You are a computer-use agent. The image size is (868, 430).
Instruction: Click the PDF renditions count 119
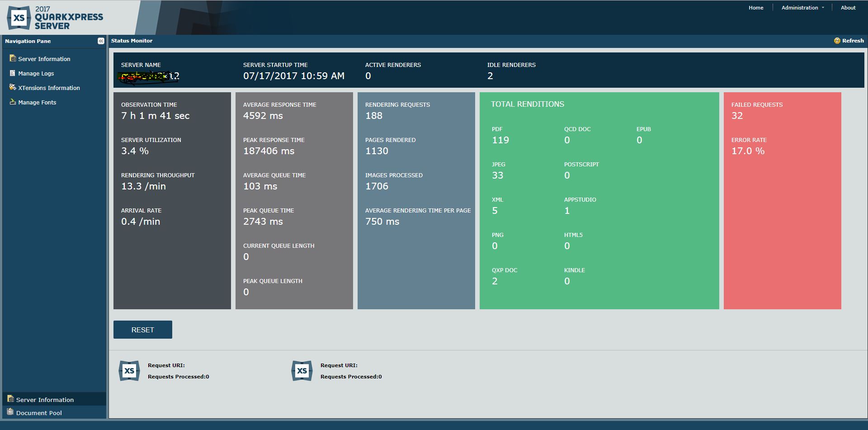click(x=500, y=140)
